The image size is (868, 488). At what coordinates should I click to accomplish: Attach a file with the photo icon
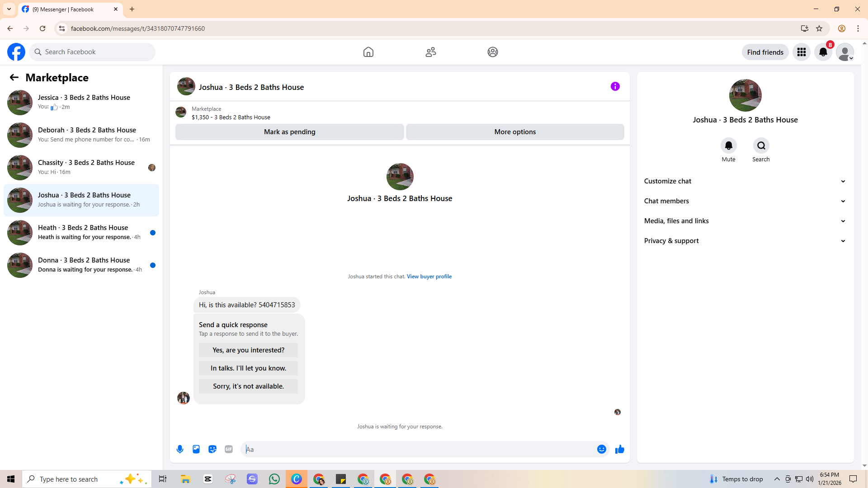[196, 449]
